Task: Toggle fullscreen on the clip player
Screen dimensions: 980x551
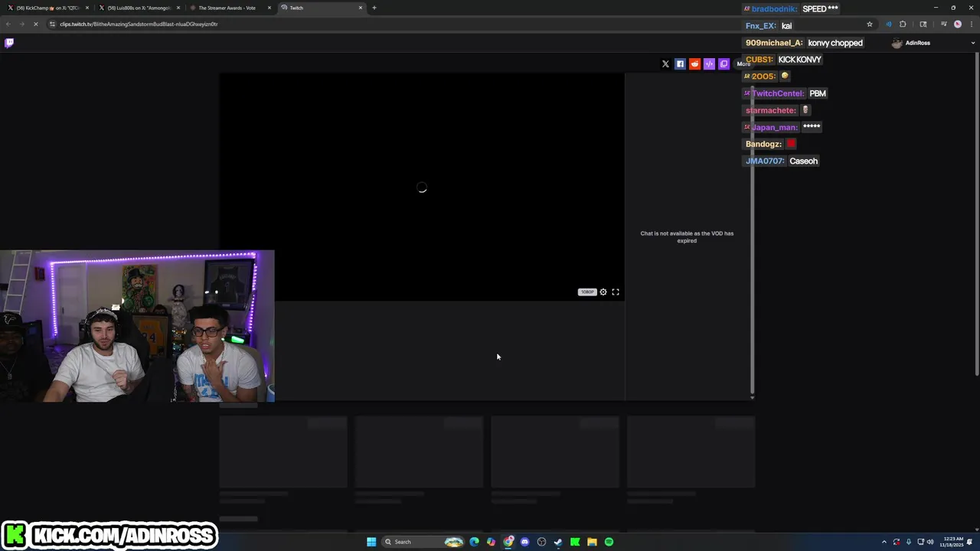Action: [616, 292]
